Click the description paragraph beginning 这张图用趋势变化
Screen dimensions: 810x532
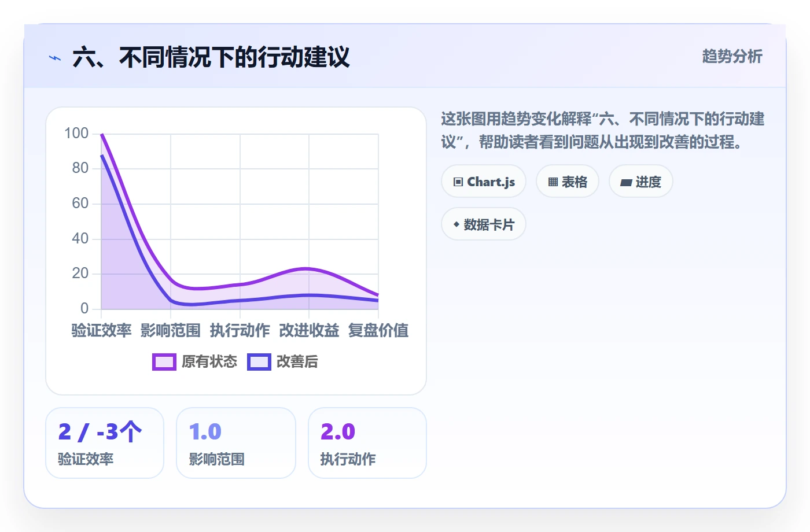point(603,131)
